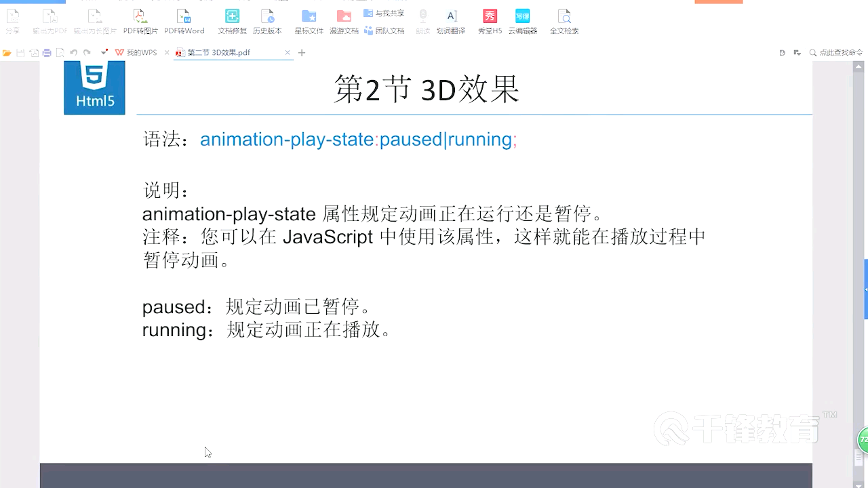868x488 pixels.
Task: Expand the quick access toolbar dropdown arrow
Action: pyautogui.click(x=104, y=52)
